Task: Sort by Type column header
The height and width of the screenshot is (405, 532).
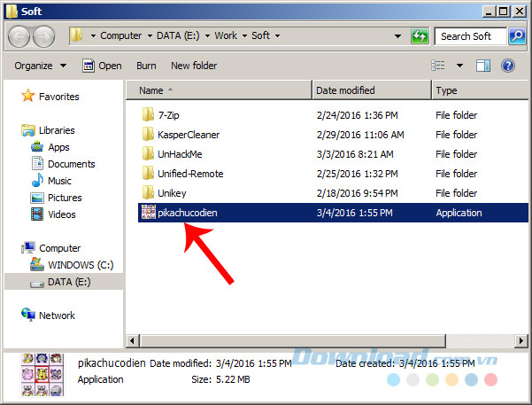Action: point(480,90)
